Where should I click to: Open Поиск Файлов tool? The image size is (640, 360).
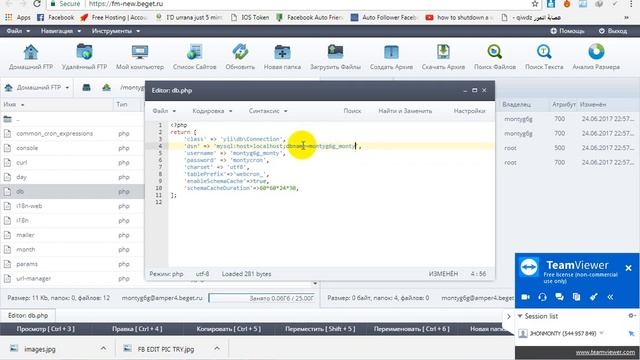495,57
